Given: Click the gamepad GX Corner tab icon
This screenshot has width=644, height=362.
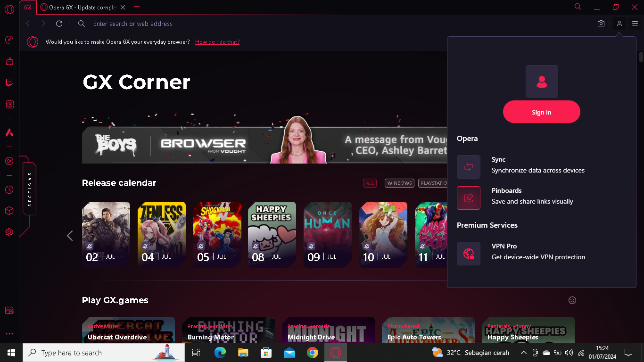Looking at the screenshot, I should [28, 7].
